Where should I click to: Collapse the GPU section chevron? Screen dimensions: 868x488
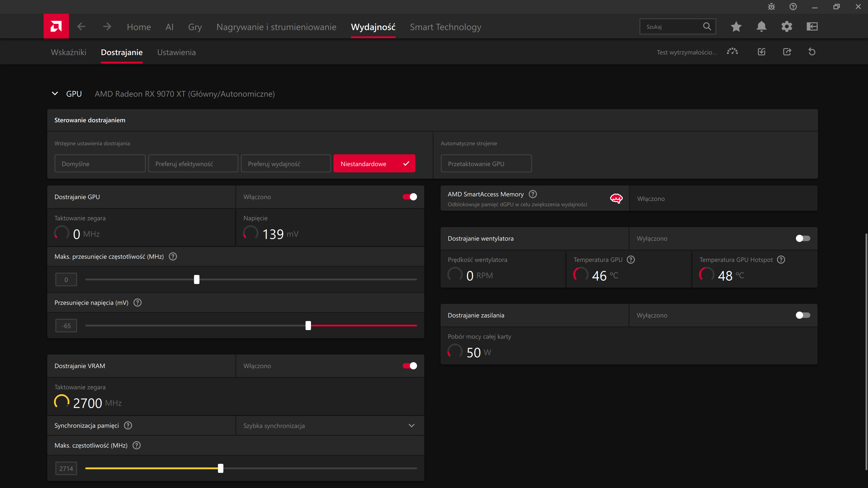(55, 94)
